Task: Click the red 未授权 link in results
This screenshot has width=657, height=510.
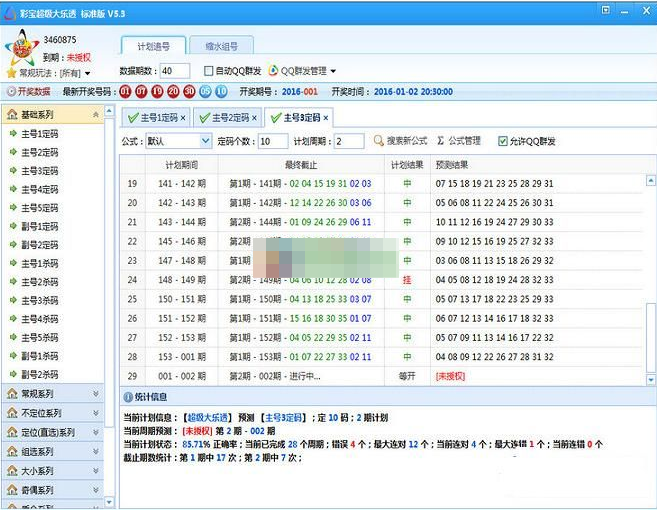Action: (450, 375)
